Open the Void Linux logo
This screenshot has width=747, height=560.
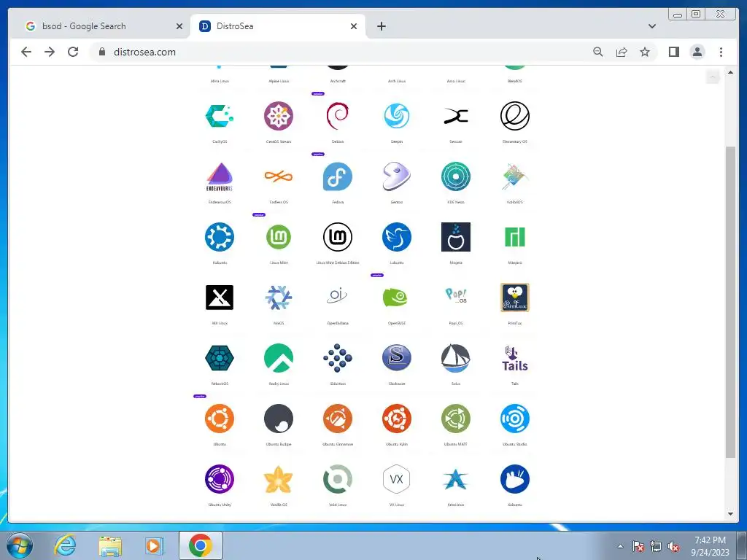pos(338,479)
